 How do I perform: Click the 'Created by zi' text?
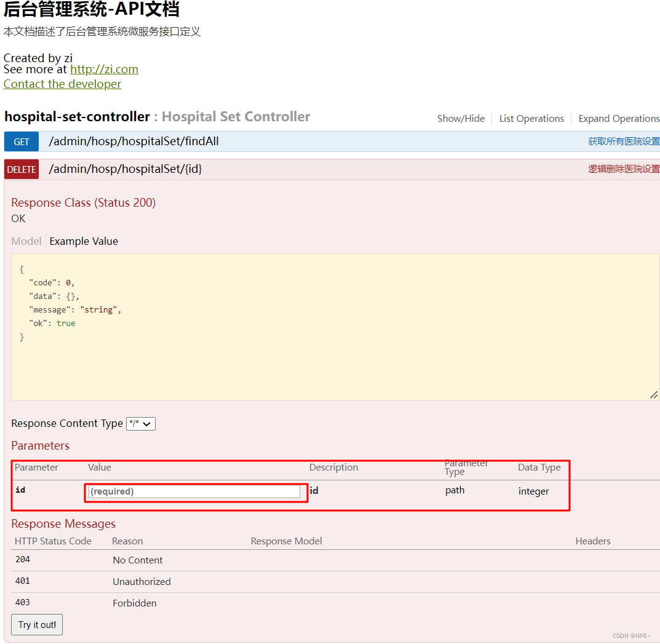tap(38, 58)
